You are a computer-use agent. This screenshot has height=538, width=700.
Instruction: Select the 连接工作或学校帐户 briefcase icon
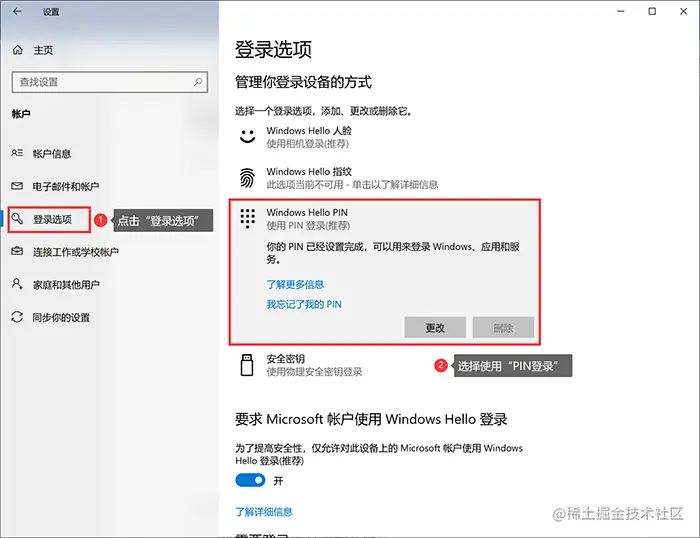click(17, 251)
